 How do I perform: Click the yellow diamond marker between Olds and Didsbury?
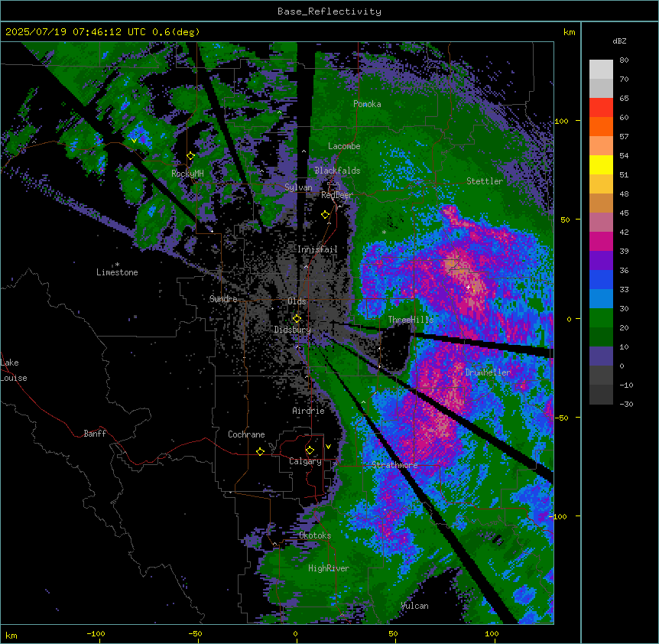point(297,318)
